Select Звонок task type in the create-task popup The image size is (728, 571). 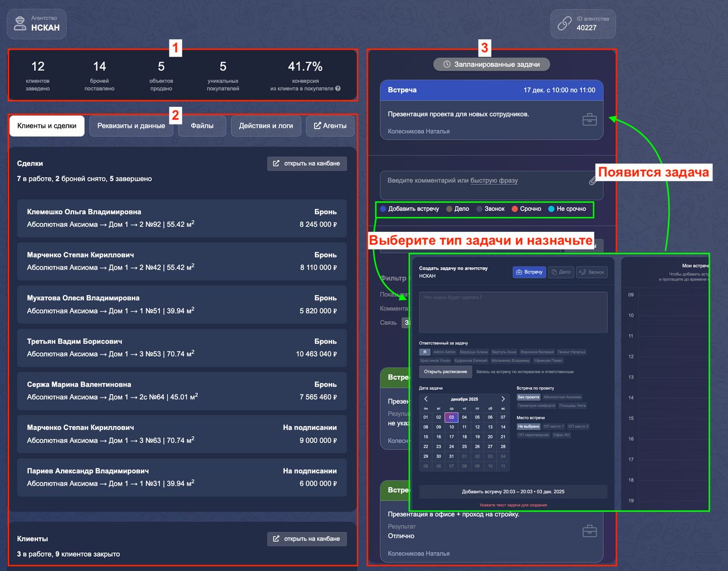click(x=592, y=272)
